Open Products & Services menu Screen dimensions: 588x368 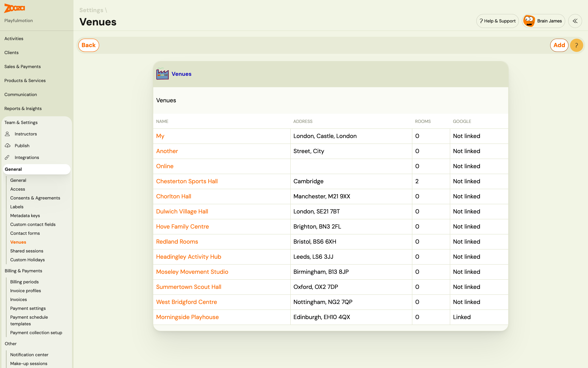25,81
